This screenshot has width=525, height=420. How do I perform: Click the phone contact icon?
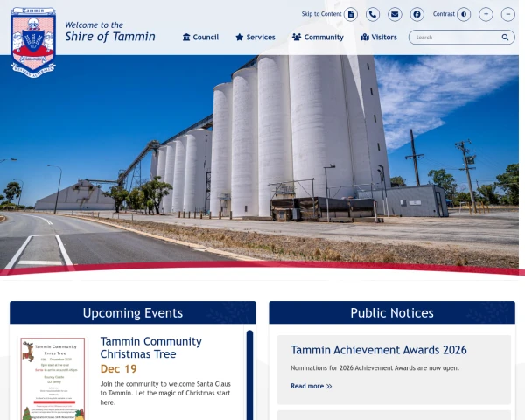click(373, 14)
